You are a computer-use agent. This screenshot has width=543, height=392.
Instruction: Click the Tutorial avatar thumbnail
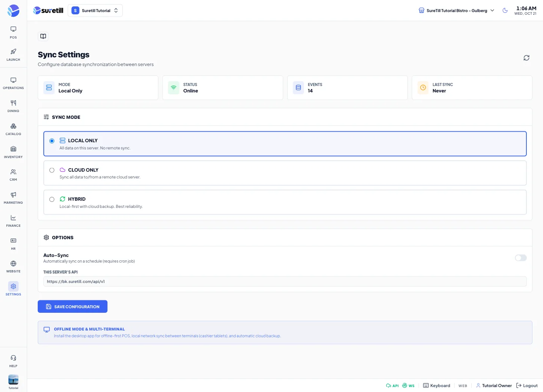pyautogui.click(x=13, y=380)
